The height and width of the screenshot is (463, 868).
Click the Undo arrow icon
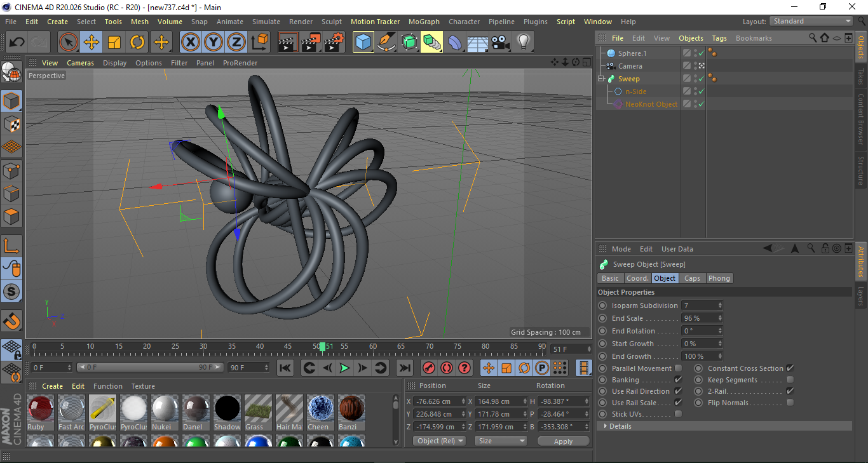pyautogui.click(x=17, y=43)
